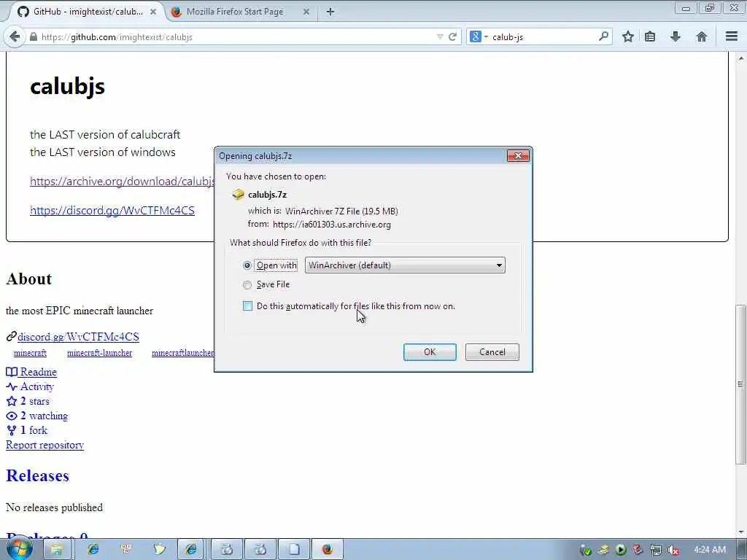Click the link chain icon beside discord
This screenshot has height=560, width=747.
pos(12,337)
